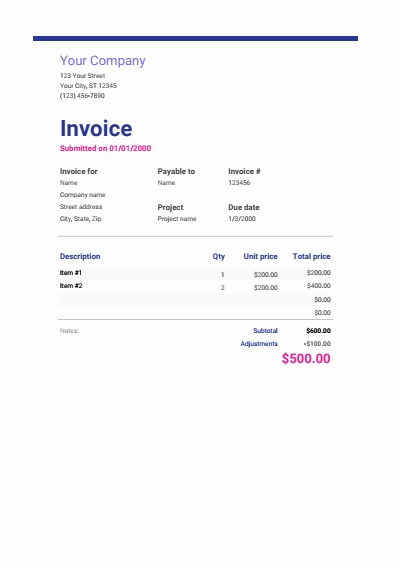Click the "City, State, Zip" placeholder
Screen dimensions: 400x566
click(81, 219)
